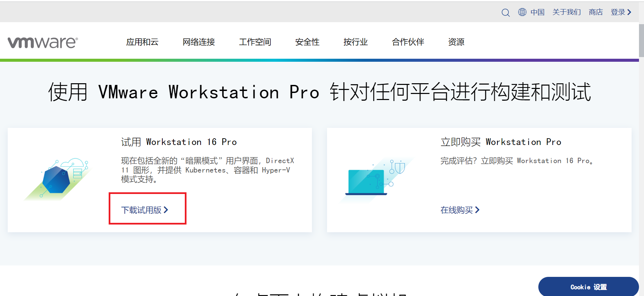
Task: Click the page vertical scrollbar thumb
Action: 641,40
